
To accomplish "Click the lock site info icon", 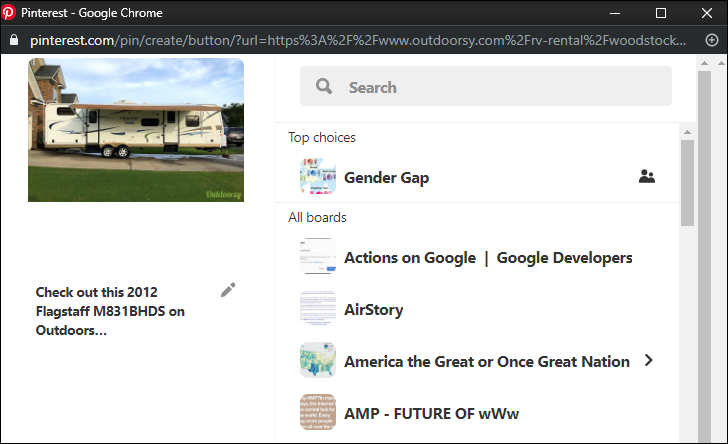I will point(14,40).
